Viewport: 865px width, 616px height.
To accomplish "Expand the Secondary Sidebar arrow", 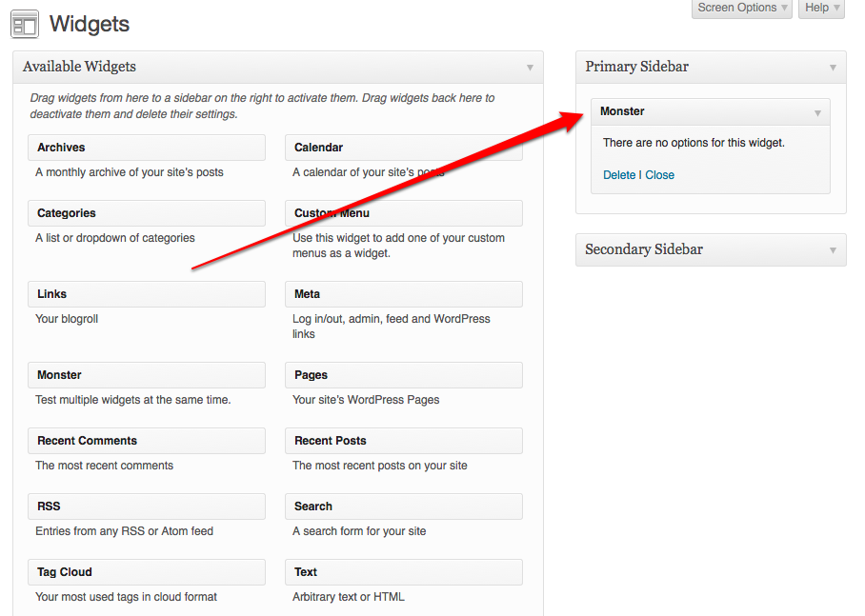I will coord(833,250).
